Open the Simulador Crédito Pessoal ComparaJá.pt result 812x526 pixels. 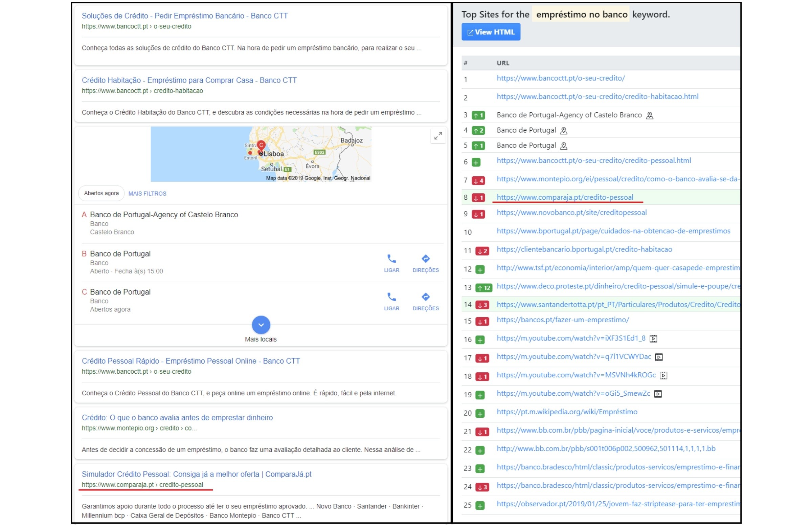pos(197,474)
